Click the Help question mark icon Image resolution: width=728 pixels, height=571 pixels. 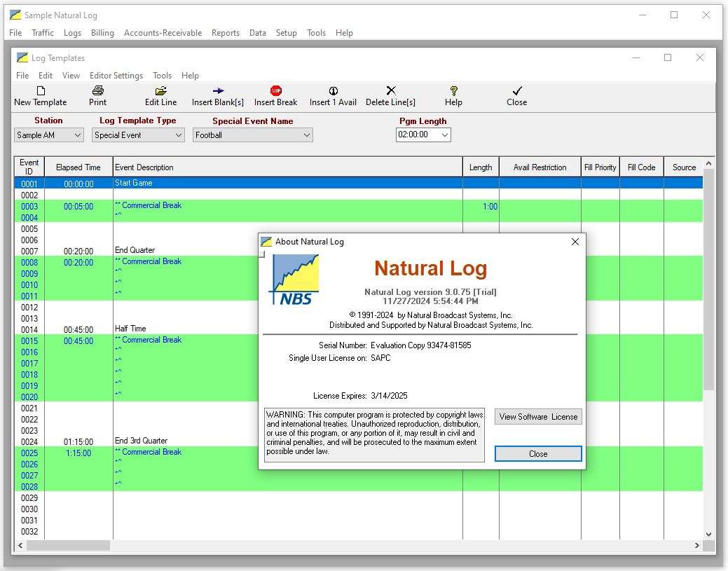[x=453, y=91]
